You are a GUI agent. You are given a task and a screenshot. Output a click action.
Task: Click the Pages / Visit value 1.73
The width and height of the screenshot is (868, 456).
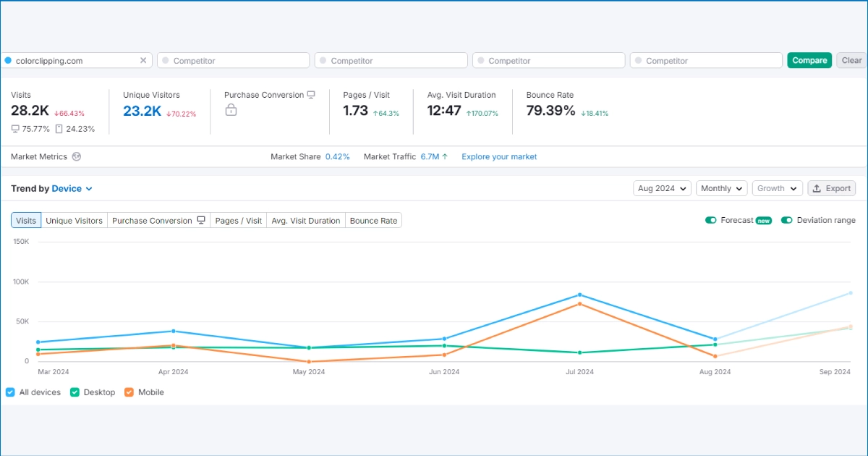pyautogui.click(x=355, y=111)
